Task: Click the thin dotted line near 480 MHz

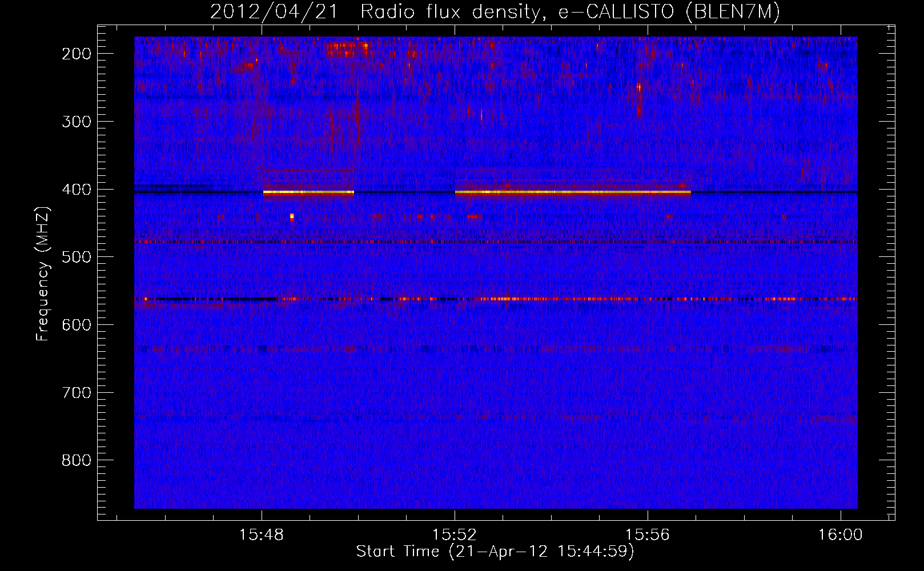Action: (496, 242)
